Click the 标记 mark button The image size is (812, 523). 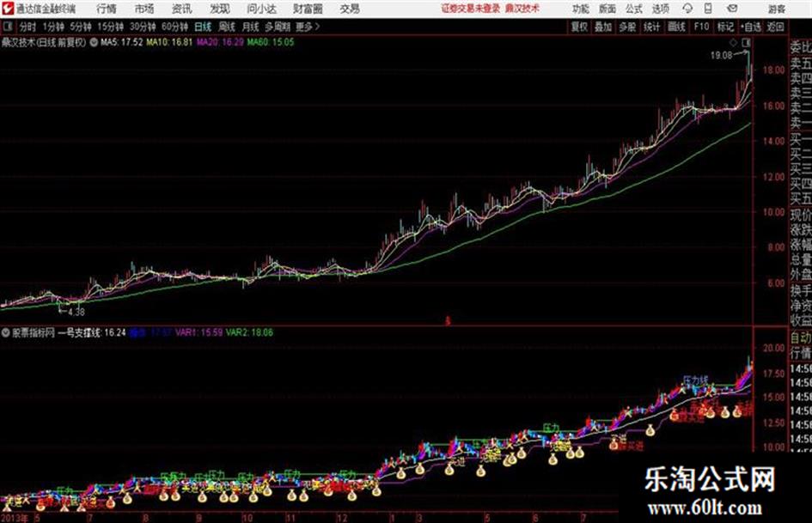[725, 27]
